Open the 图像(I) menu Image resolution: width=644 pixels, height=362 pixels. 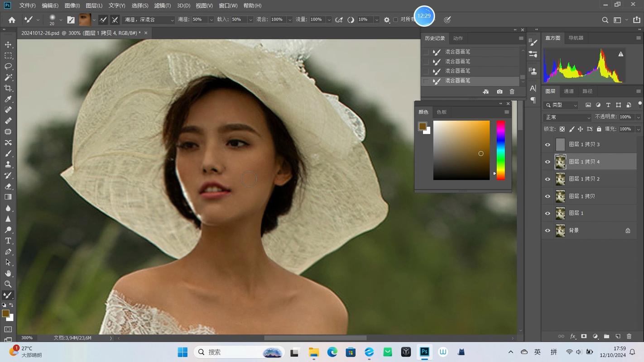tap(72, 5)
